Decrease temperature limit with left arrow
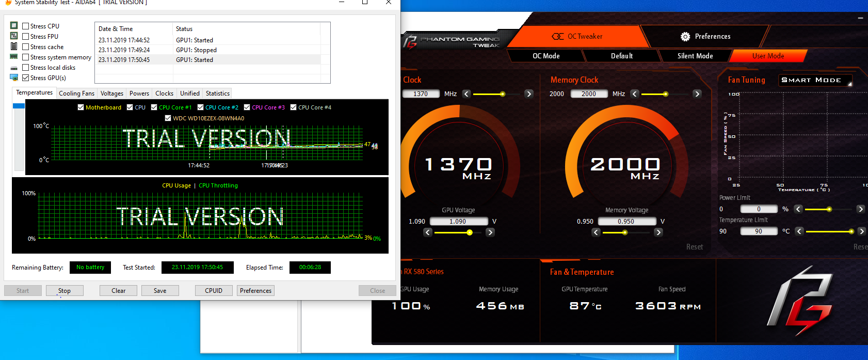The width and height of the screenshot is (868, 360). pos(799,231)
